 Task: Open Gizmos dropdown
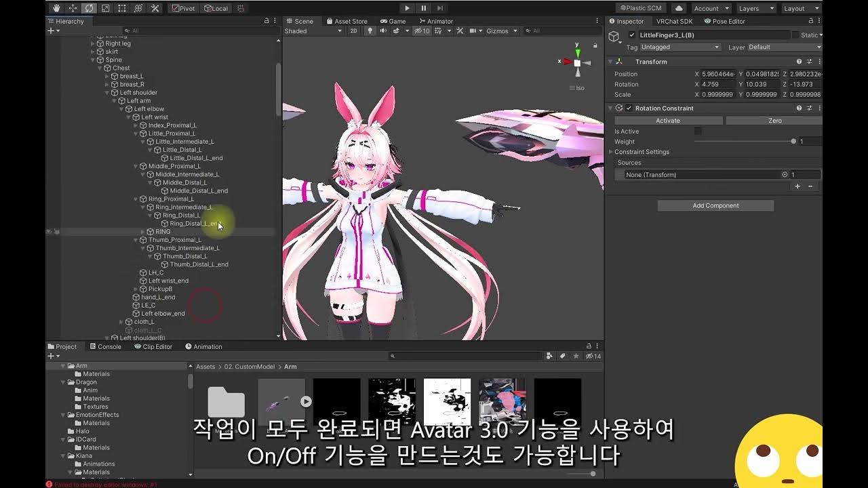[502, 30]
